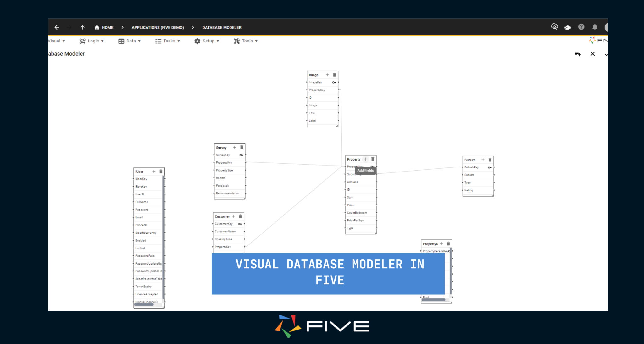Open APPLICATIONS (FIVE DEMO) breadcrumb

tap(158, 27)
